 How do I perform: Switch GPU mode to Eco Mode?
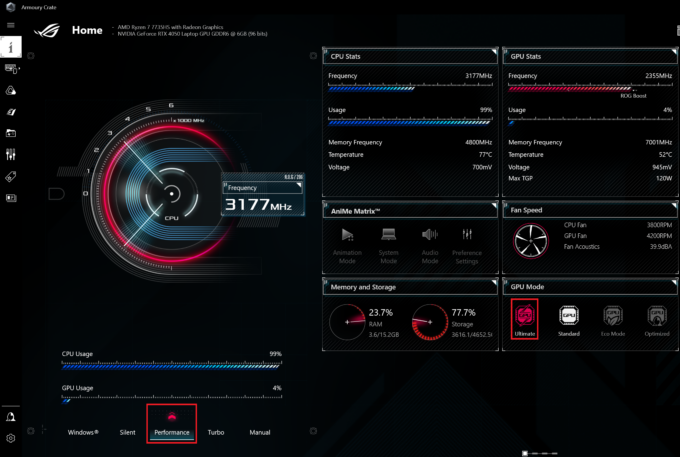point(612,317)
